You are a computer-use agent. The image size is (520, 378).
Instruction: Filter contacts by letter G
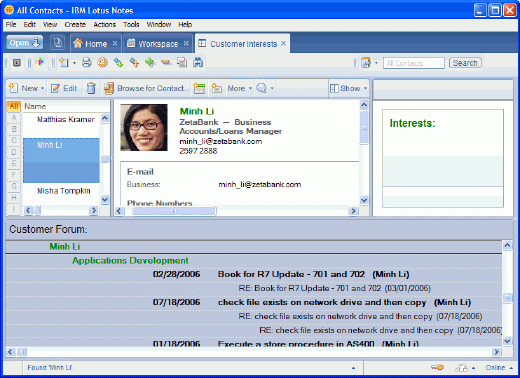coord(14,186)
